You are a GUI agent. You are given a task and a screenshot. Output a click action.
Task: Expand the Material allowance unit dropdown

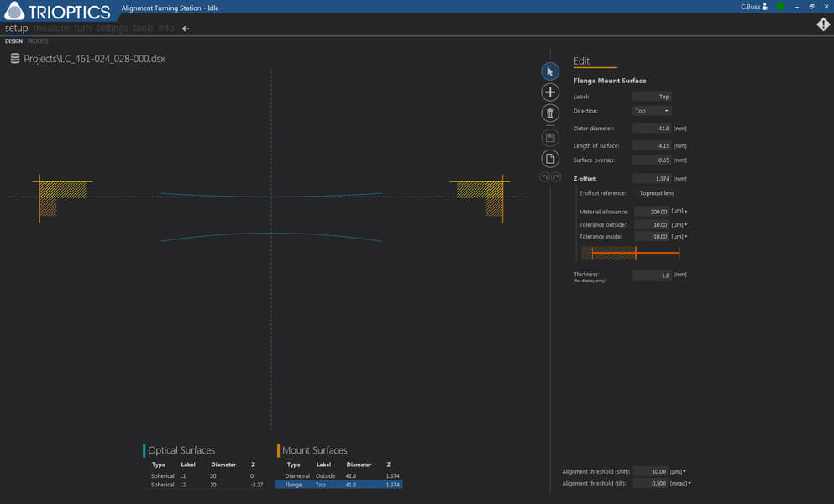click(679, 212)
